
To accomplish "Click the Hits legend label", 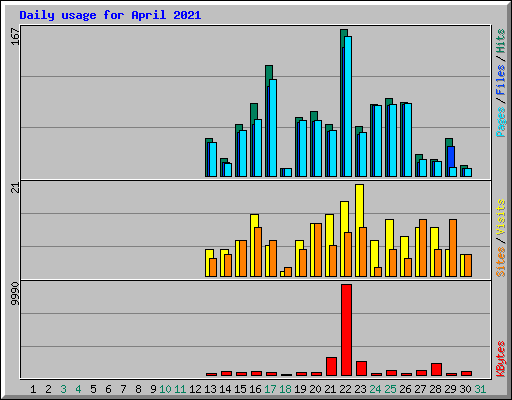I will (x=500, y=41).
